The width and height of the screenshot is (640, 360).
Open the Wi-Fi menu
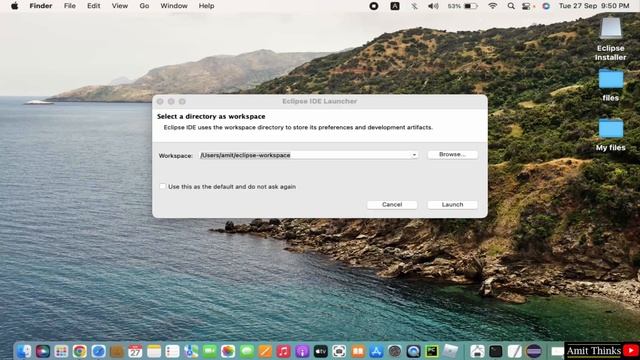click(493, 6)
